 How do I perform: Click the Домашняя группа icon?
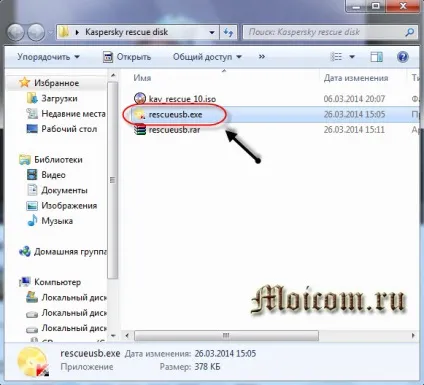25,252
